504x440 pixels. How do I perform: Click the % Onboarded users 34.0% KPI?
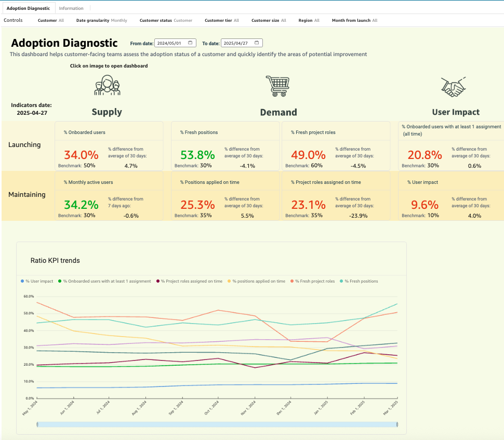(x=81, y=155)
